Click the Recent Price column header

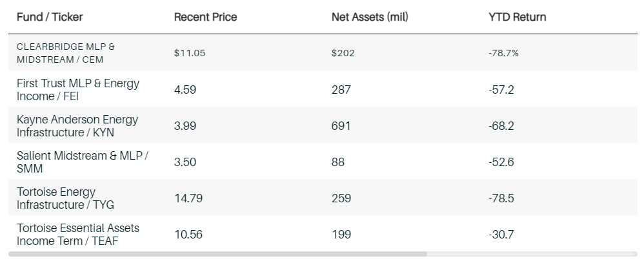click(x=205, y=17)
